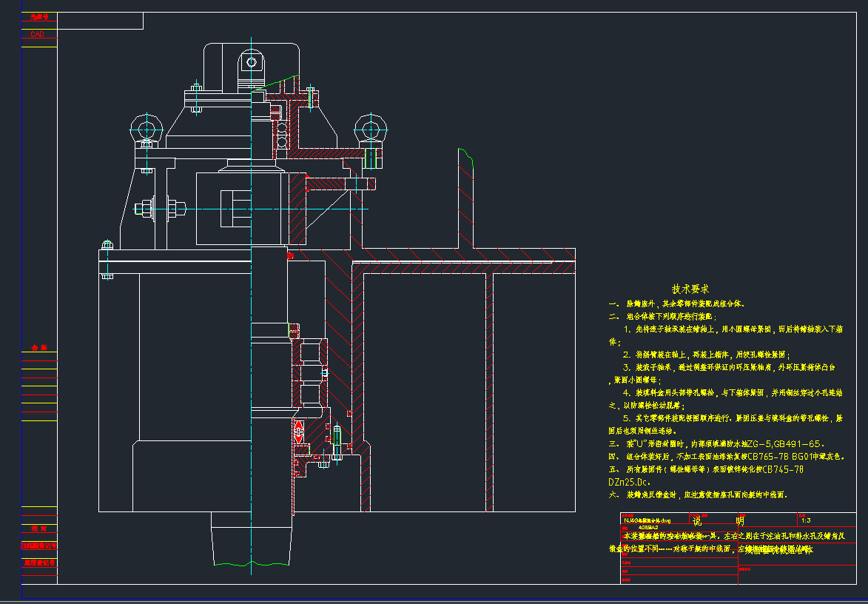Click the 校对 label in left margin
Image resolution: width=868 pixels, height=604 pixels.
(x=39, y=528)
